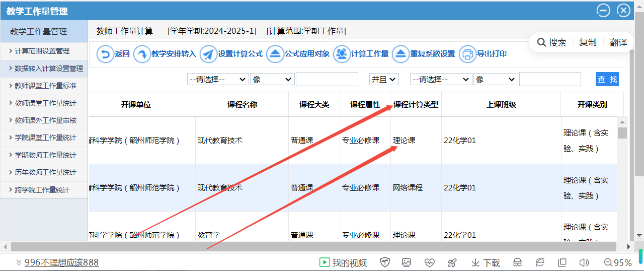Open 重复系数设置 toolbar icon

pos(400,54)
